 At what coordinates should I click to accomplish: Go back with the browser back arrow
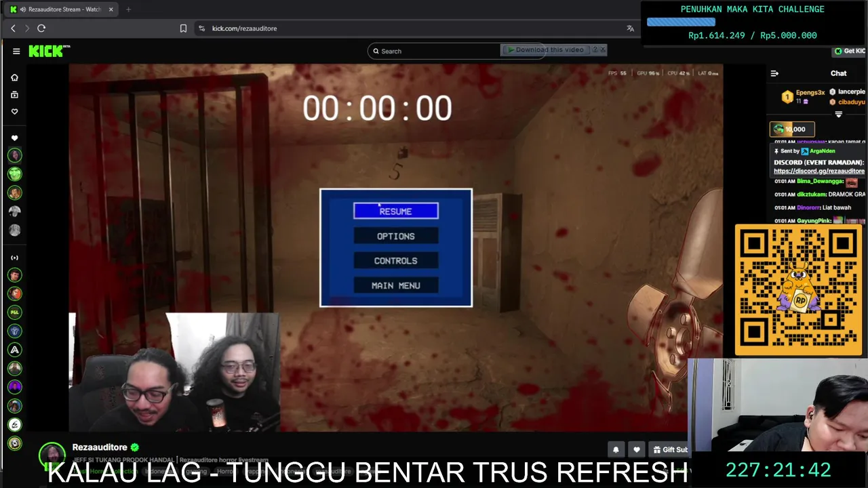click(x=13, y=28)
